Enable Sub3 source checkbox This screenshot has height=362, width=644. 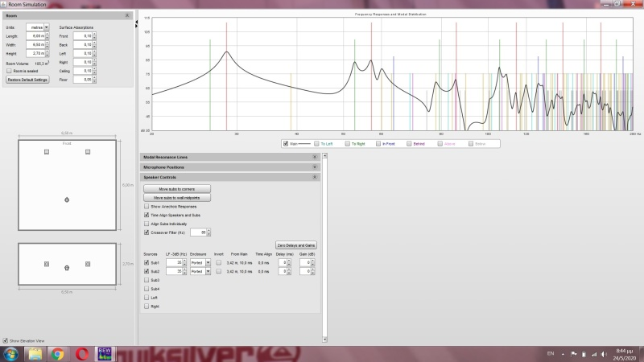tap(146, 280)
